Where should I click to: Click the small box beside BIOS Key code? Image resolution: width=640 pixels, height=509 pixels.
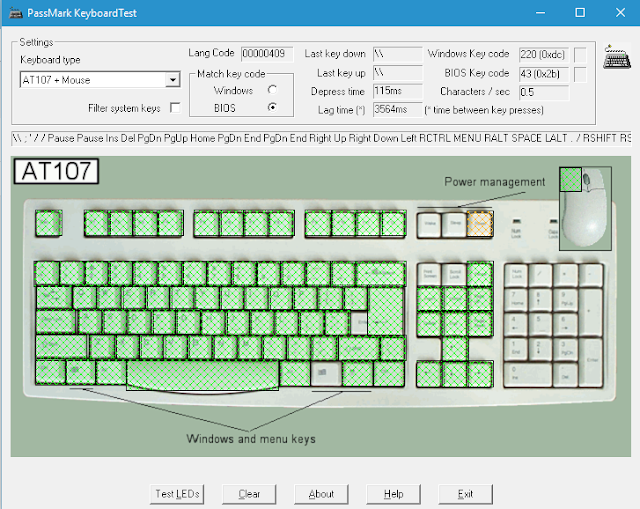580,74
